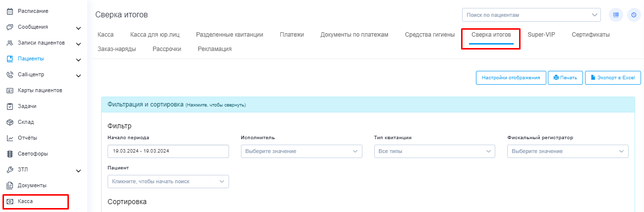Viewport: 644px width, 212px height.
Task: Open the Заказ-наряды tab
Action: (x=117, y=49)
